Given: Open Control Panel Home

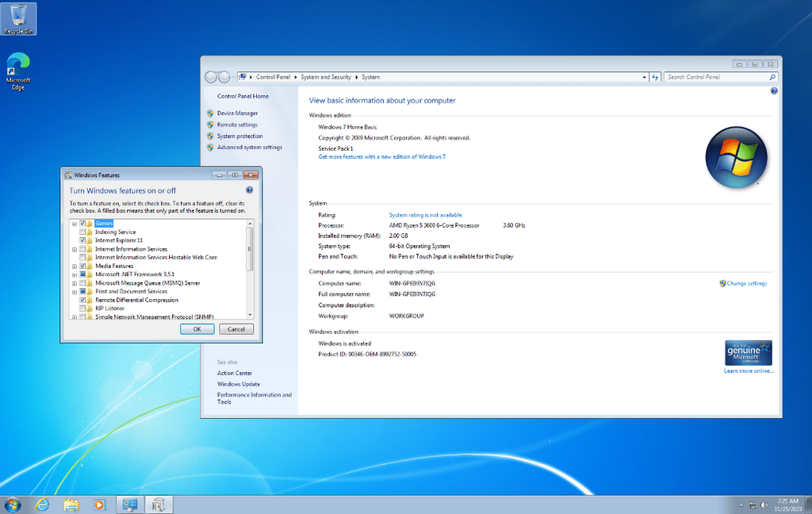Looking at the screenshot, I should [243, 97].
